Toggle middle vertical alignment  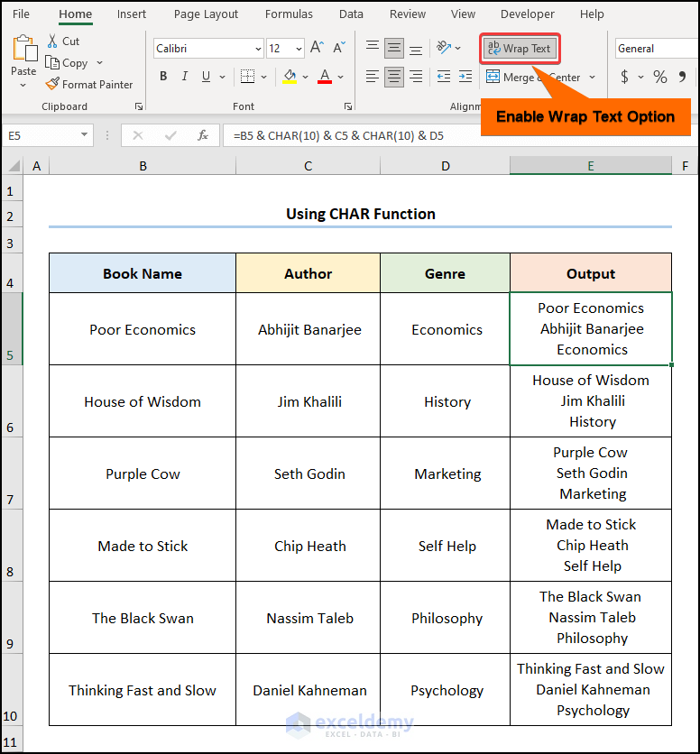(394, 48)
